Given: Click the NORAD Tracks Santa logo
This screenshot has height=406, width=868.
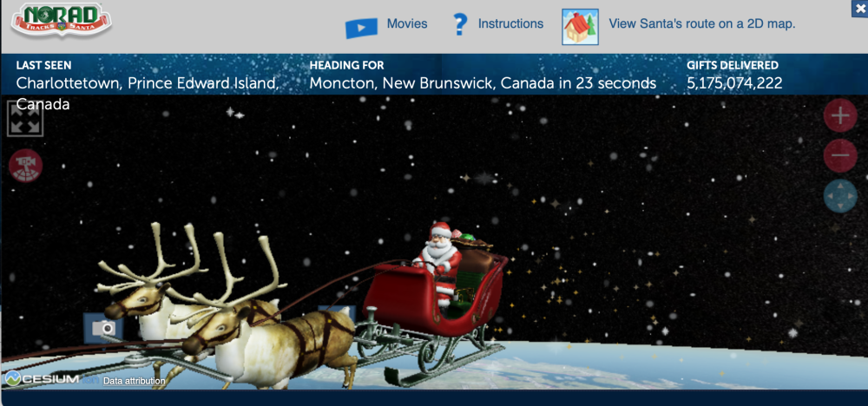Looking at the screenshot, I should pyautogui.click(x=62, y=21).
